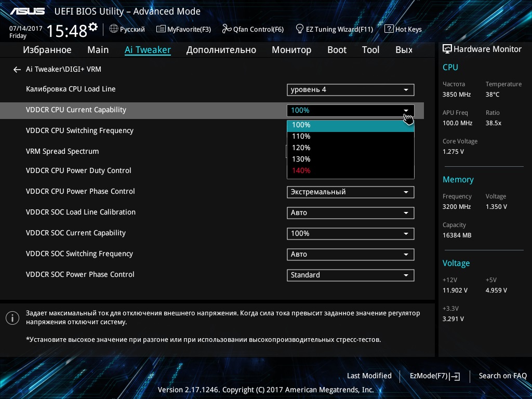Open the VDDCR SOC Current Capability dropdown
Viewport: 532px width, 399px height.
[x=351, y=233]
